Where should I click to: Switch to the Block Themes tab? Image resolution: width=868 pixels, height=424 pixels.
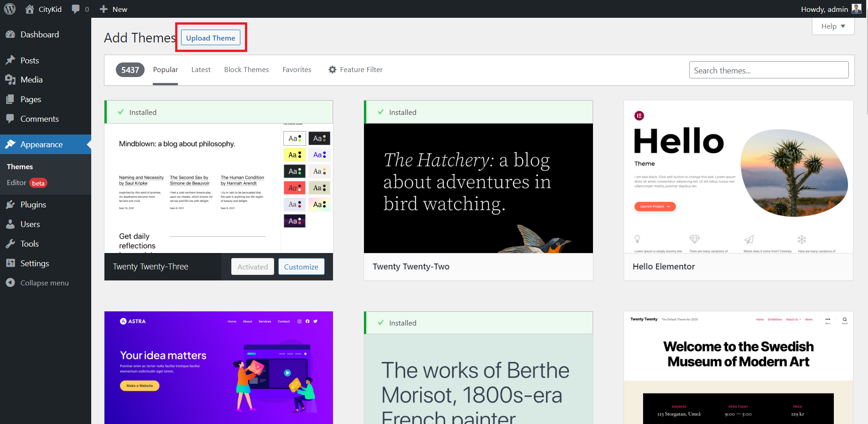(x=246, y=70)
